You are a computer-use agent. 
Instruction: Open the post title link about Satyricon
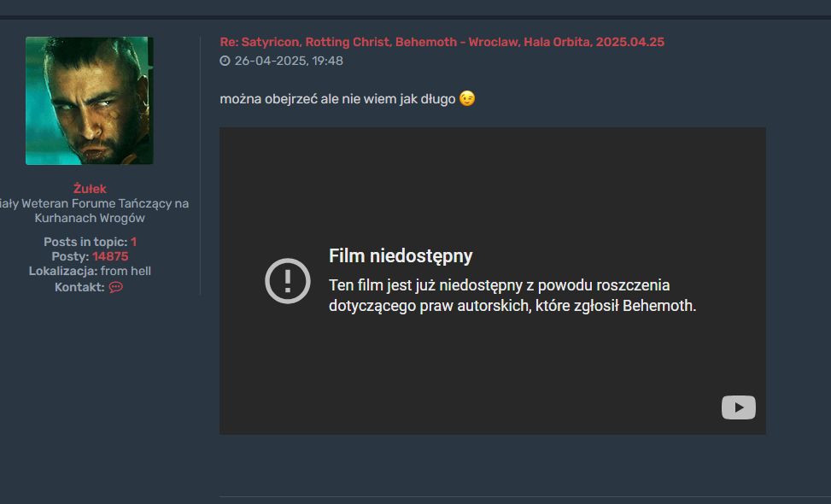click(x=442, y=42)
